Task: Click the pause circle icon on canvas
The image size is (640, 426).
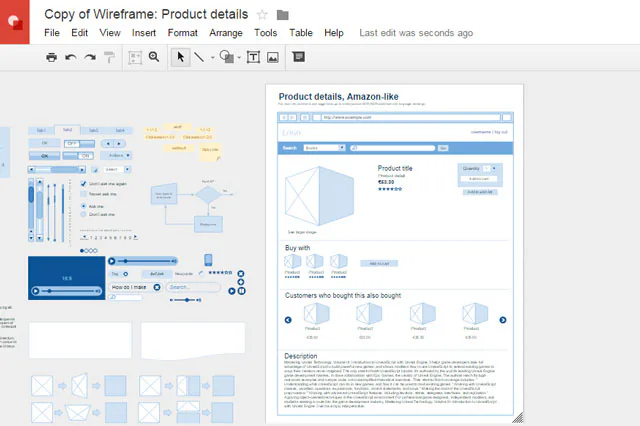Action: [x=242, y=291]
